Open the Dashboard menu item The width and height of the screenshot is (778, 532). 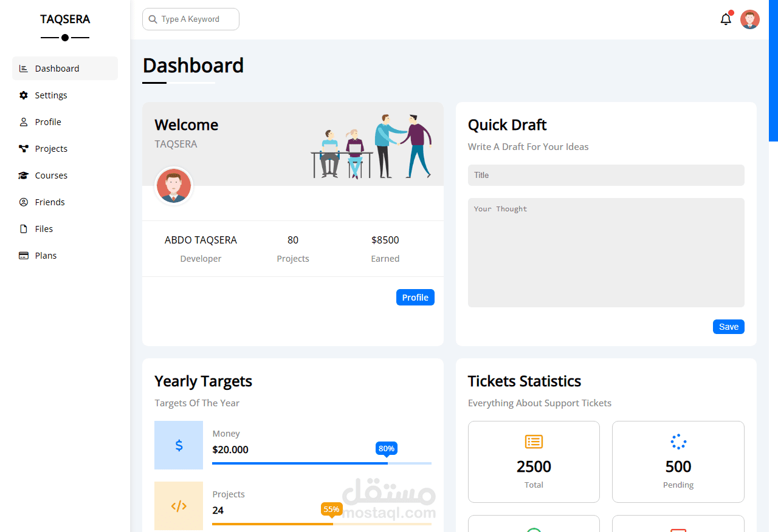[65, 69]
